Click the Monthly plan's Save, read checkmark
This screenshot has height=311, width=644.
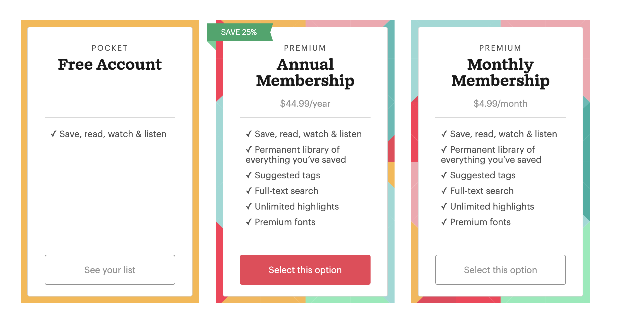[444, 134]
